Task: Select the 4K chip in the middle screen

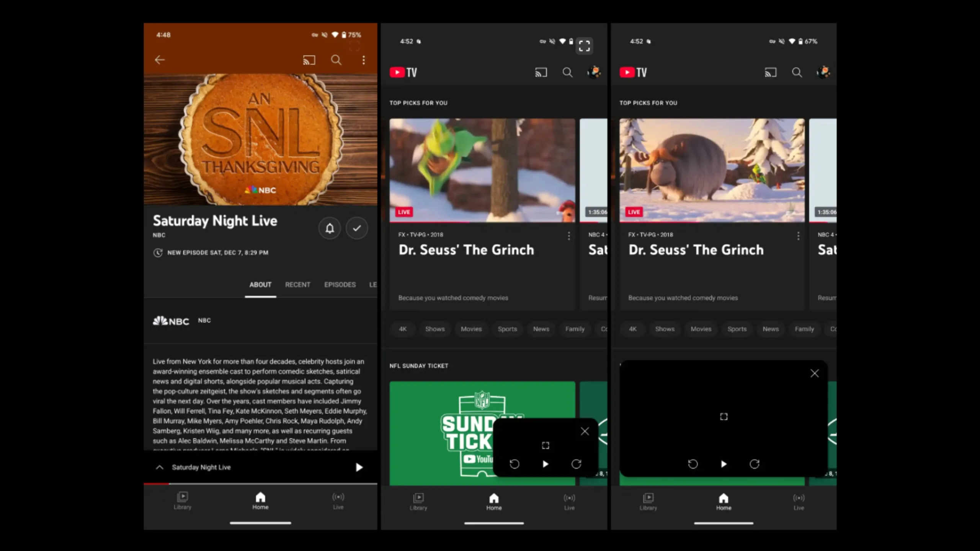Action: [x=403, y=329]
